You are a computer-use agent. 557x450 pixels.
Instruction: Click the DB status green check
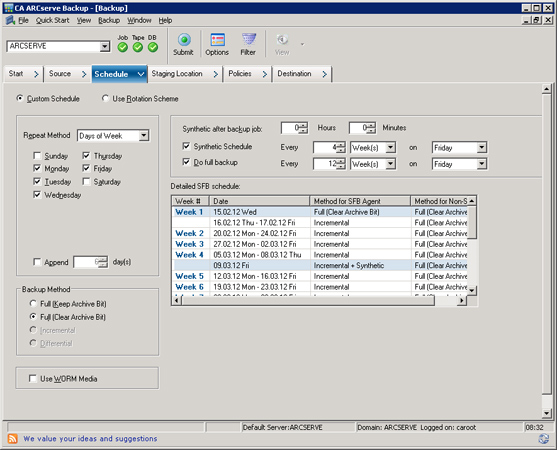pyautogui.click(x=153, y=47)
